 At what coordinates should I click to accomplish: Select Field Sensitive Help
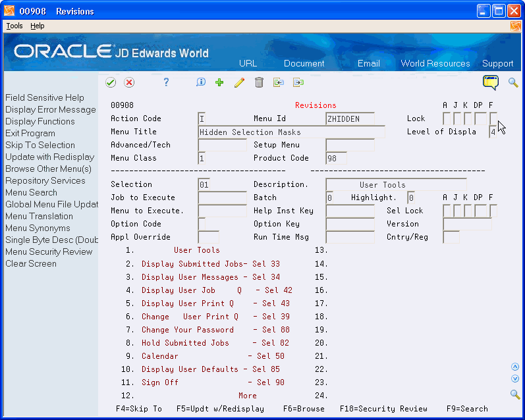point(45,97)
